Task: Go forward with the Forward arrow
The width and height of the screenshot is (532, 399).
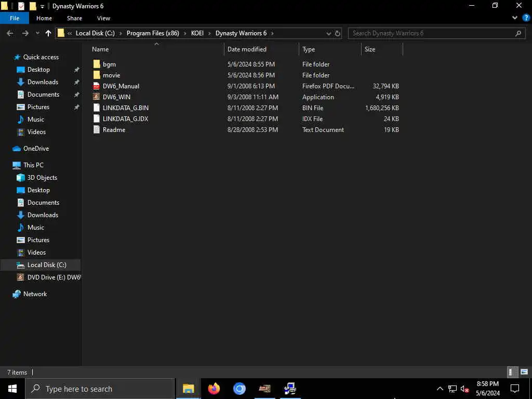Action: [25, 33]
